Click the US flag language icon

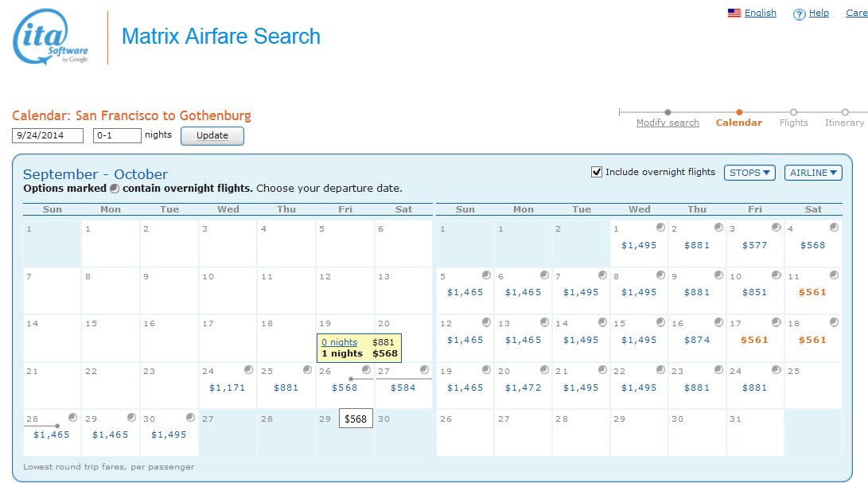(734, 14)
